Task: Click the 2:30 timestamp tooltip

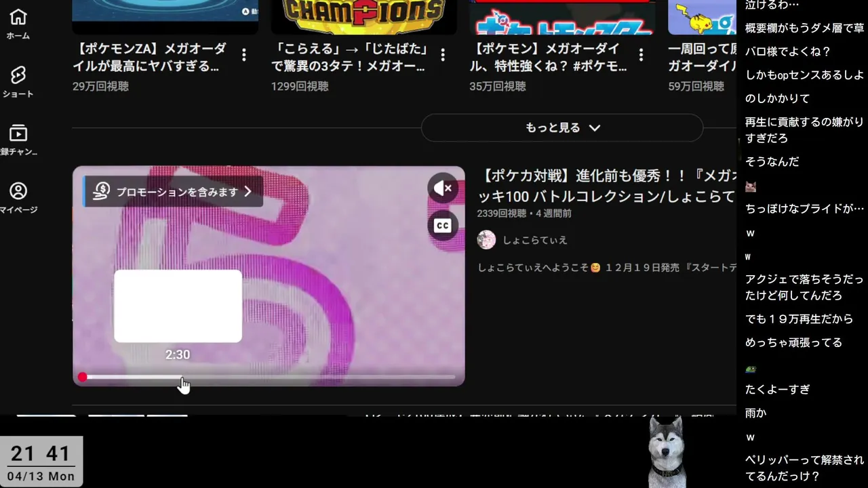Action: click(x=178, y=354)
